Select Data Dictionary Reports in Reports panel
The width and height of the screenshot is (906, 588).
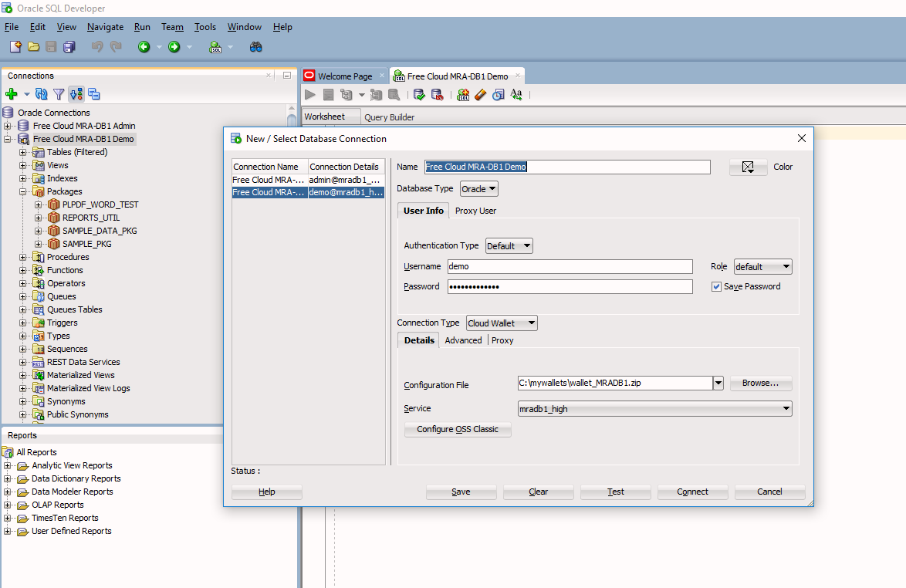point(76,479)
